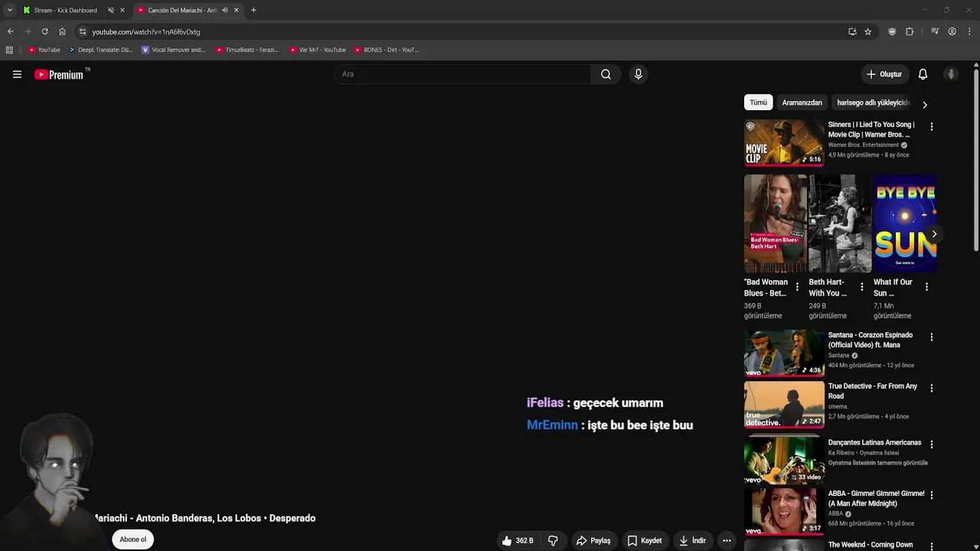Switch to Stream - Kick Dashboard tab

coord(65,10)
